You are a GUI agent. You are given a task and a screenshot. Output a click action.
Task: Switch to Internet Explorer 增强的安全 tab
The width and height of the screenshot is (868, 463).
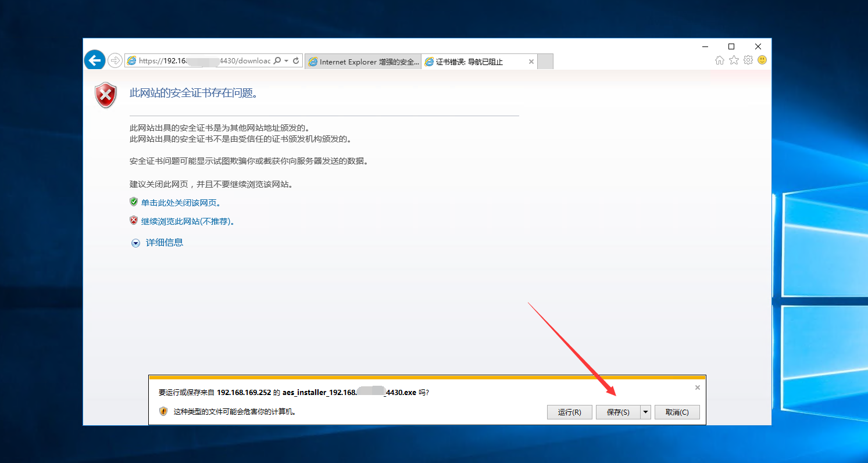pyautogui.click(x=363, y=62)
